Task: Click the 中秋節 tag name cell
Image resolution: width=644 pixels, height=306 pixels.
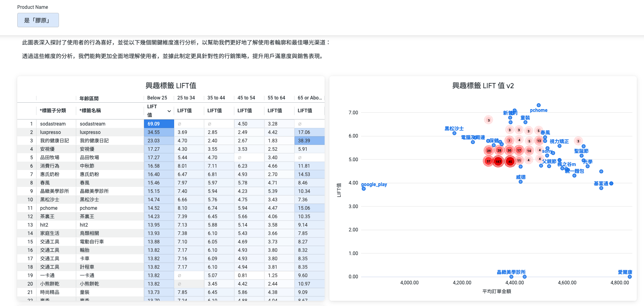Action: pos(110,166)
